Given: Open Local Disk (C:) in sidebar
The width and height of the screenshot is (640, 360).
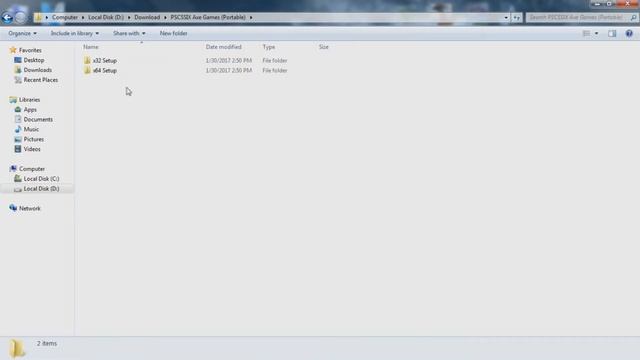Looking at the screenshot, I should tap(41, 179).
